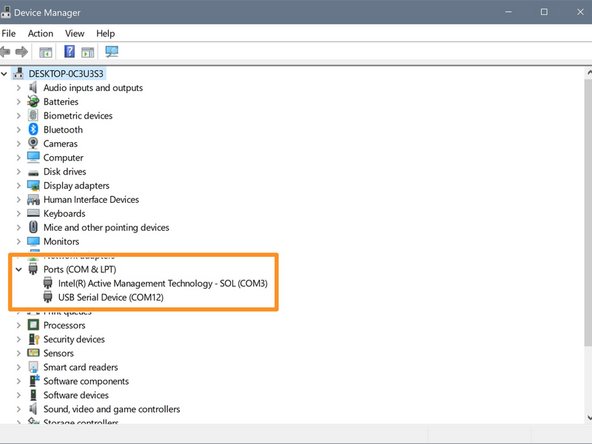Click the scrollbar down arrow
592x444 pixels.
click(x=589, y=417)
